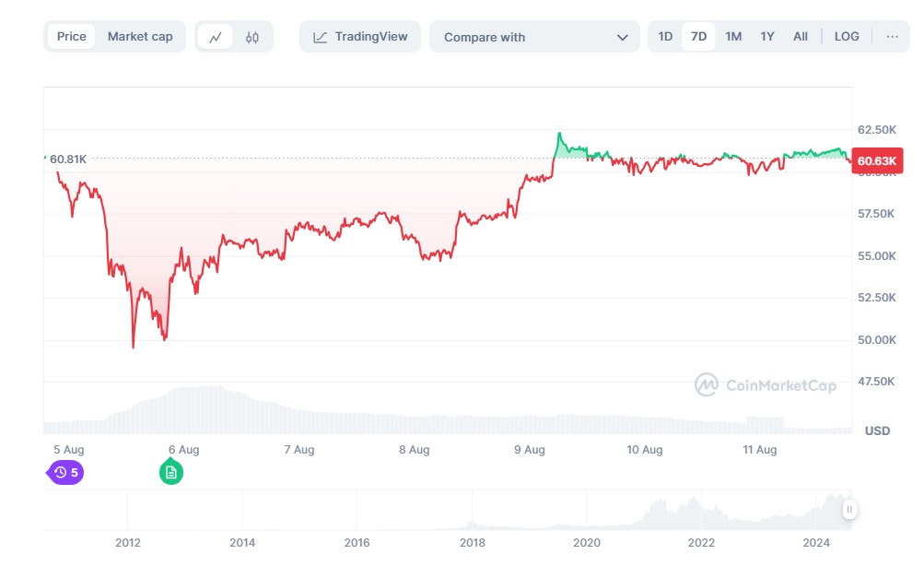The width and height of the screenshot is (924, 566).
Task: Click the 11 Aug date label
Action: 760,450
